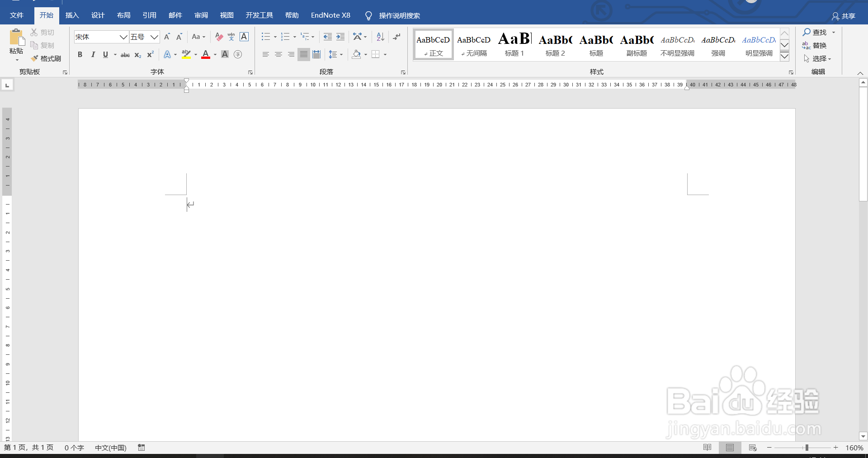
Task: Toggle Strikethrough (abc) formatting
Action: tap(125, 55)
